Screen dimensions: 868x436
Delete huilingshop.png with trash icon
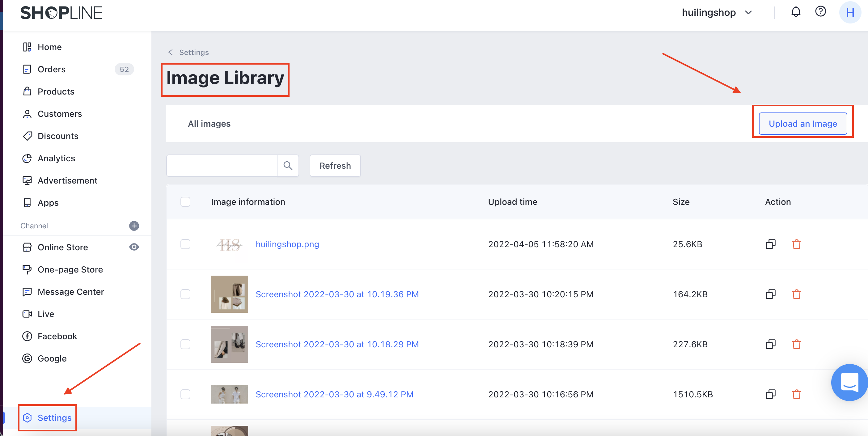tap(796, 244)
